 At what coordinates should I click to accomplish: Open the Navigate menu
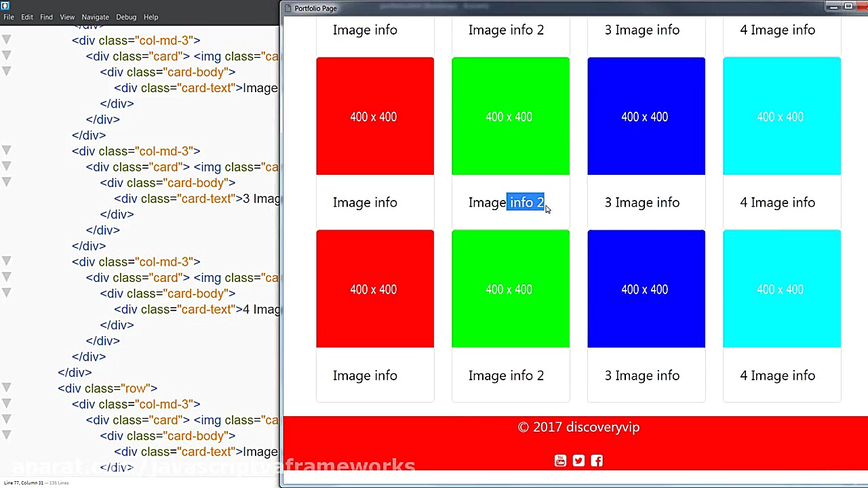95,17
